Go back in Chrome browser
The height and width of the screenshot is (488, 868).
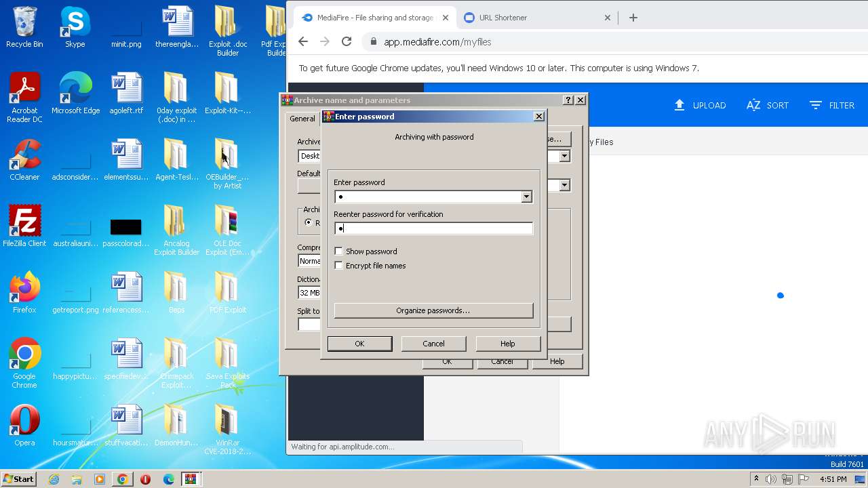(x=303, y=41)
